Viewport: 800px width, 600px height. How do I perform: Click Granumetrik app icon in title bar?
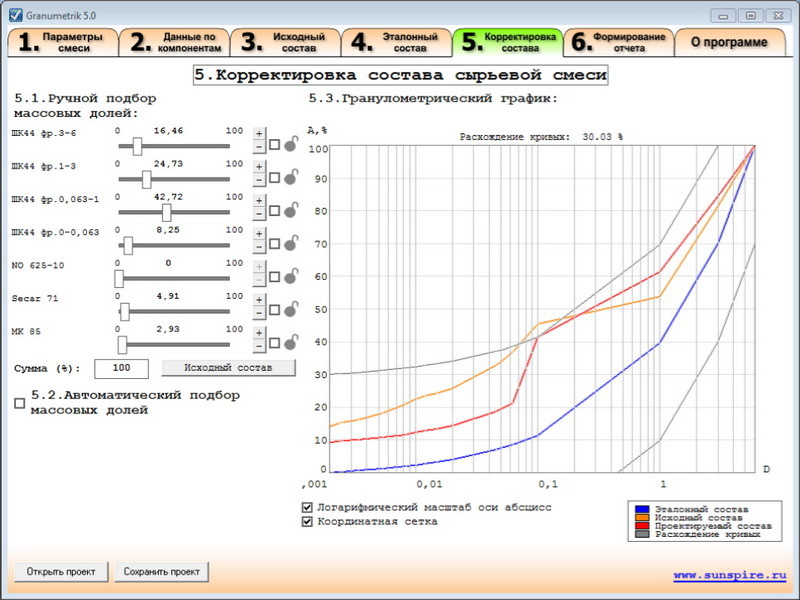click(x=16, y=15)
